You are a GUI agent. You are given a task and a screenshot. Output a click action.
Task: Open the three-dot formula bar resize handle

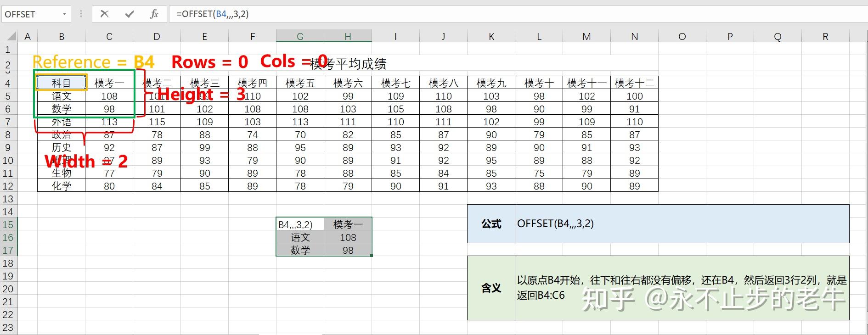[x=81, y=14]
